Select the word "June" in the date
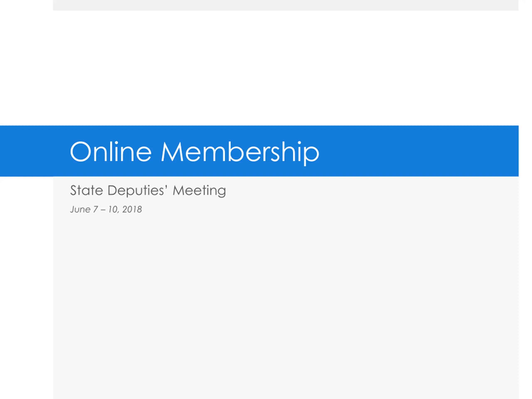532x399 pixels. [x=80, y=209]
